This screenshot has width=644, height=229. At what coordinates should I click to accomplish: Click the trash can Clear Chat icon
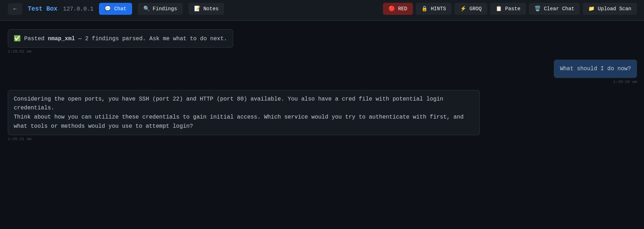[x=538, y=9]
